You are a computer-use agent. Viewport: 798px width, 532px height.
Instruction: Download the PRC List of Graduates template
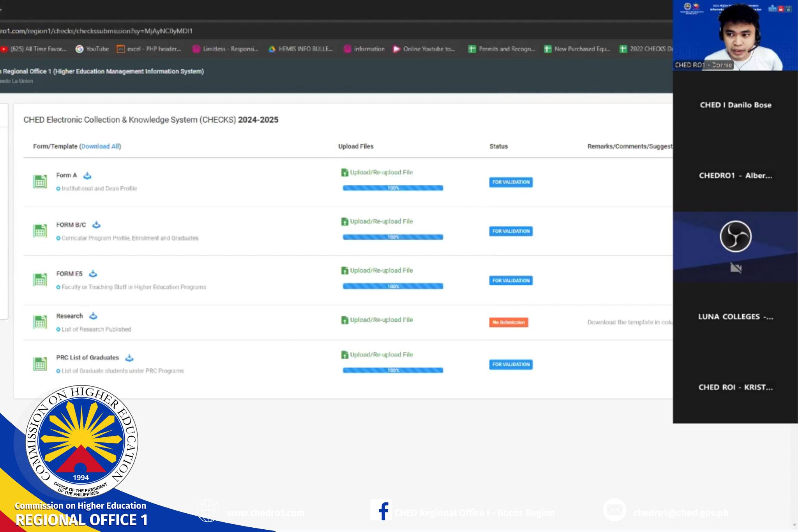pos(129,357)
